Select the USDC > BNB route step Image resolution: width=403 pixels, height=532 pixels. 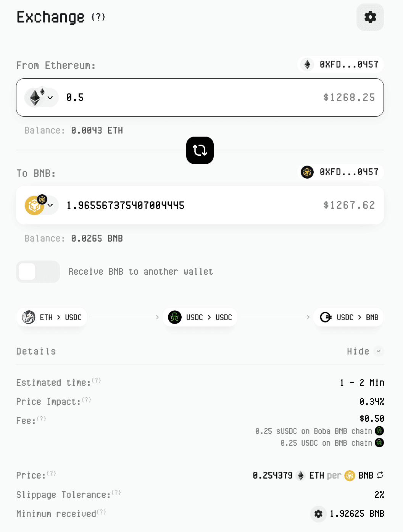pos(348,317)
